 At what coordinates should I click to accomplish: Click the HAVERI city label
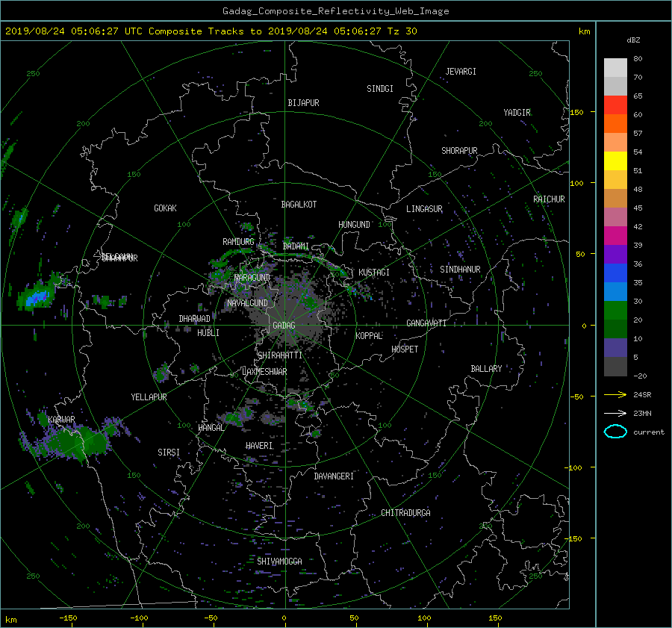259,446
